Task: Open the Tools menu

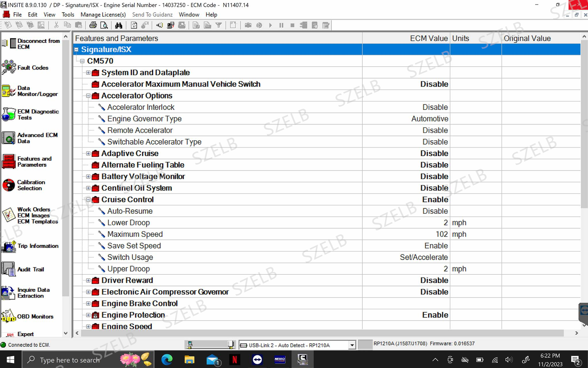Action: [x=68, y=15]
